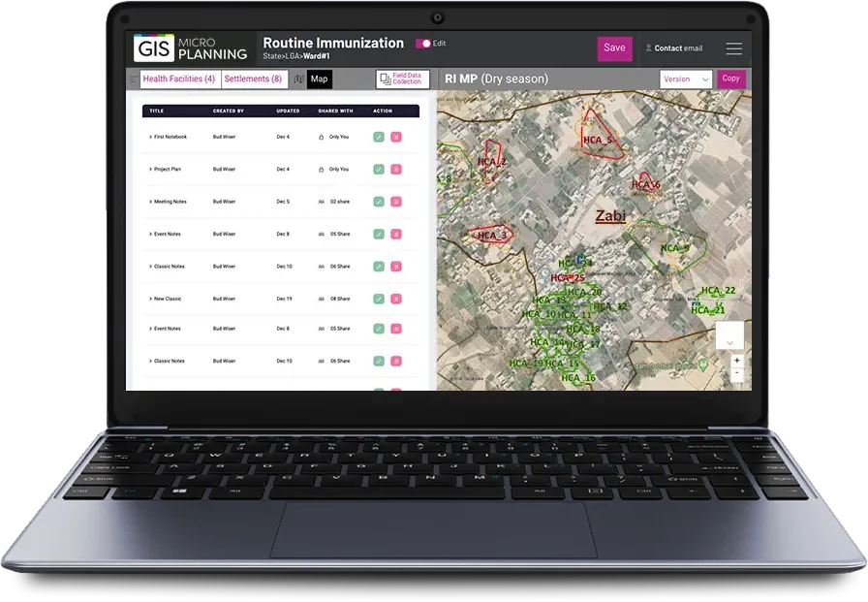Expand the Project Plan row
868x602 pixels.
coord(150,170)
